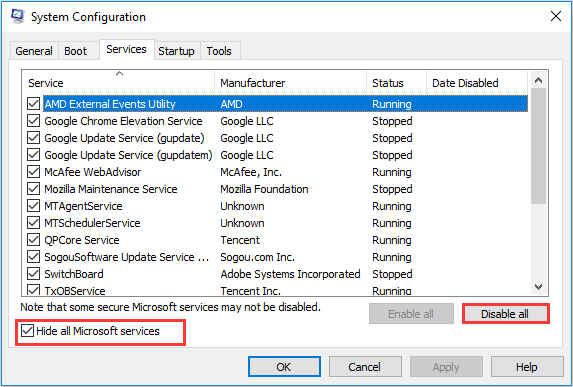Close the System Configuration window
Image resolution: width=573 pixels, height=387 pixels.
[556, 16]
